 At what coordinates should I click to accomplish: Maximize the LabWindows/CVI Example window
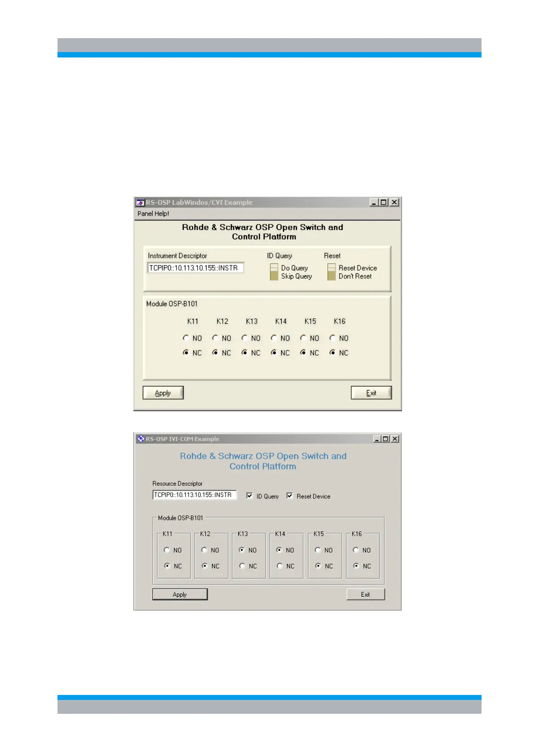tap(383, 202)
